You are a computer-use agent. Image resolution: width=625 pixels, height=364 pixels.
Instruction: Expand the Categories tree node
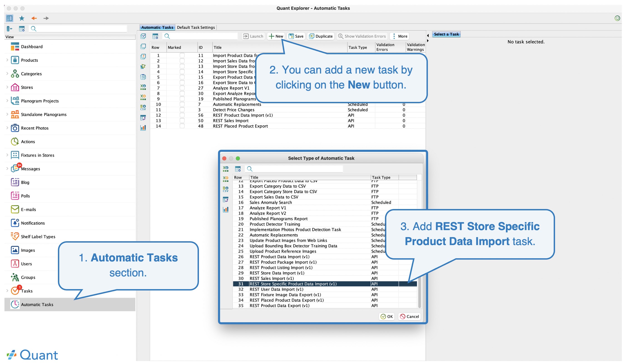click(7, 74)
